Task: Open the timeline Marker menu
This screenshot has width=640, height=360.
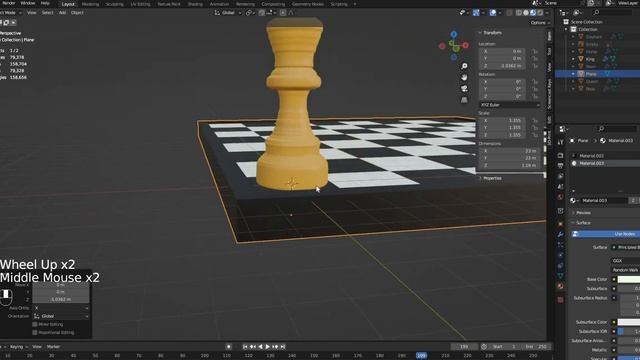Action: pyautogui.click(x=53, y=347)
